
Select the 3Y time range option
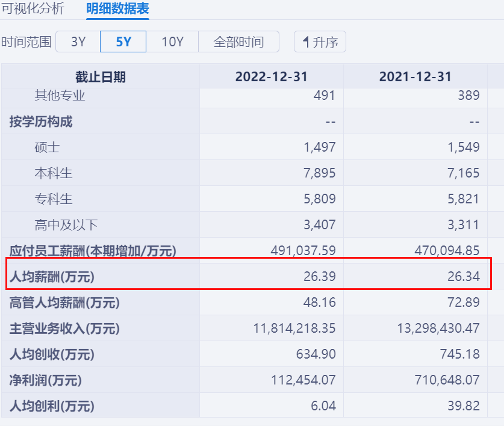(77, 42)
